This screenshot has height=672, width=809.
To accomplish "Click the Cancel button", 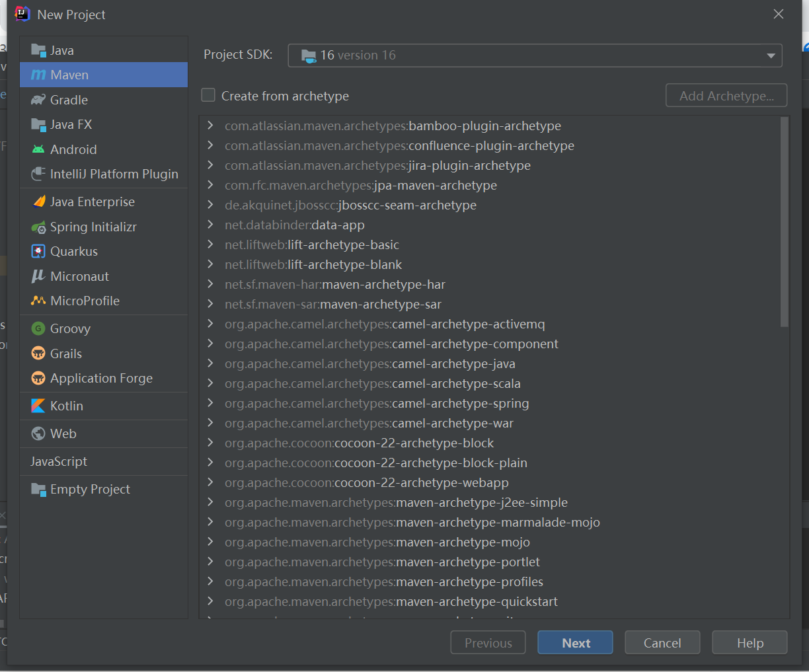I will click(662, 643).
